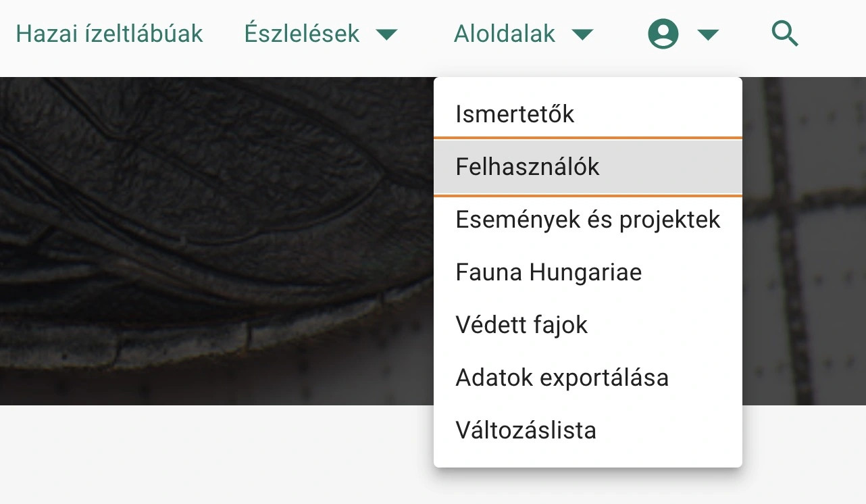Click the search icon to open search
Image resolution: width=866 pixels, height=504 pixels.
pyautogui.click(x=784, y=33)
